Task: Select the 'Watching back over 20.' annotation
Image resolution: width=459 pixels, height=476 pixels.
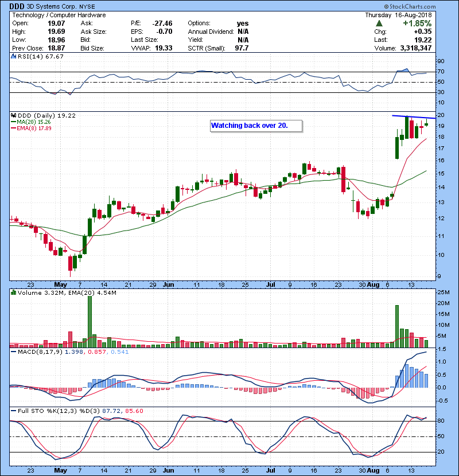Action: click(x=249, y=126)
